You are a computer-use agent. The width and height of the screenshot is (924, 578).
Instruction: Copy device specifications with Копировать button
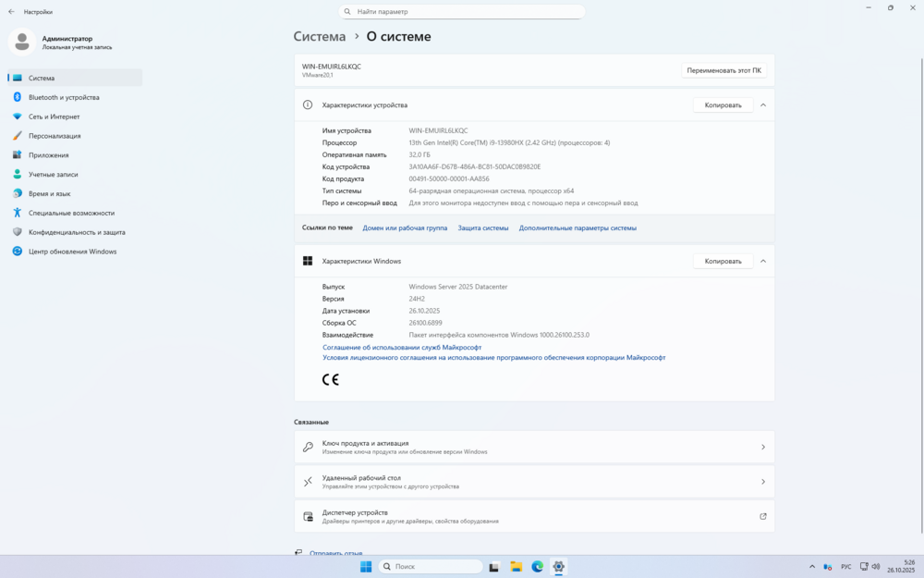[723, 105]
